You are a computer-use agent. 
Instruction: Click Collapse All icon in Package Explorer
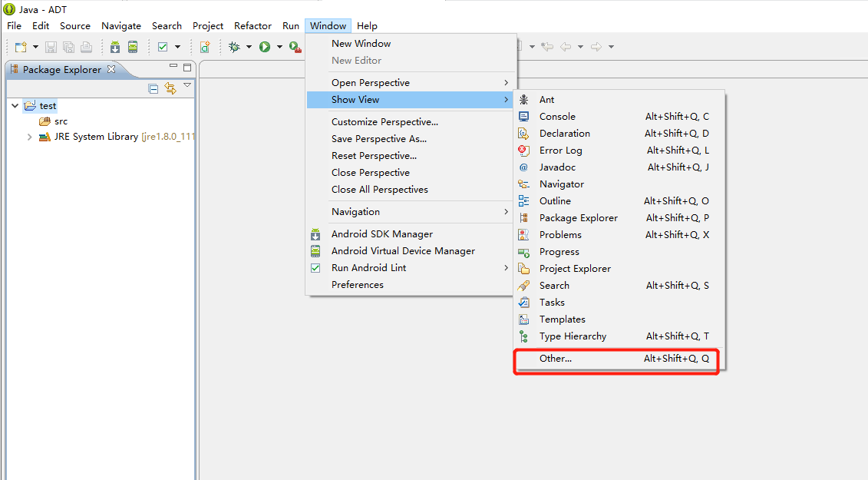pyautogui.click(x=153, y=88)
